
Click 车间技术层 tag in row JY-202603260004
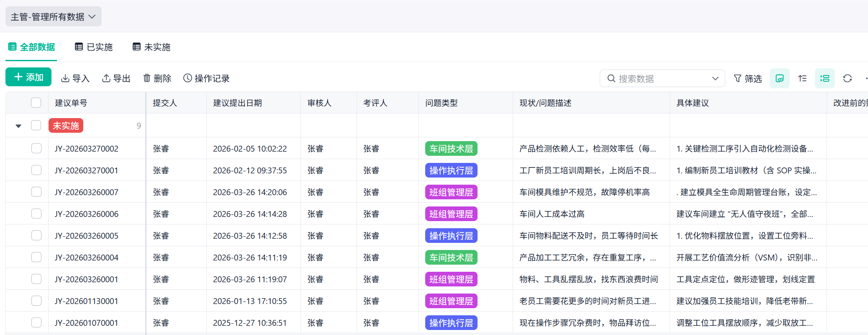(x=451, y=258)
